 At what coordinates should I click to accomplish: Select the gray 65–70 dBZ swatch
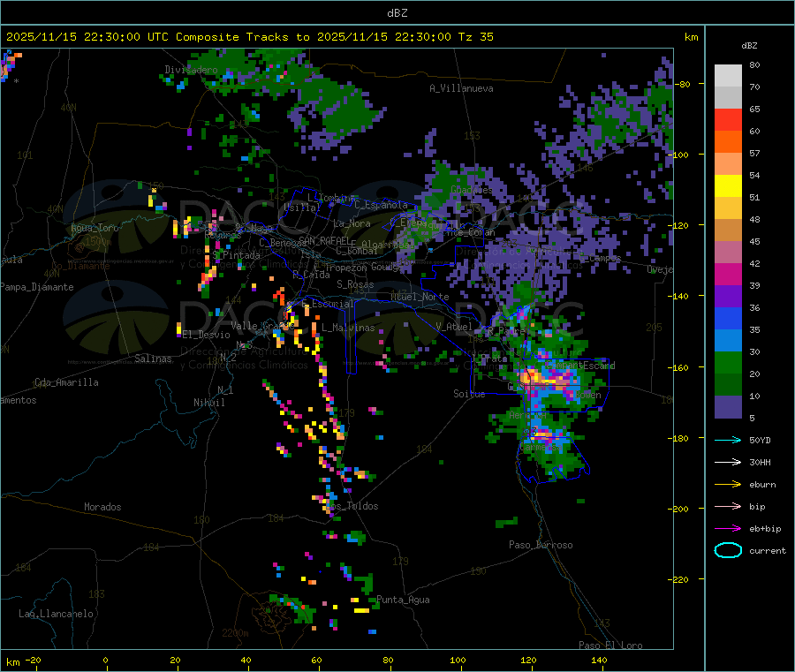(728, 98)
